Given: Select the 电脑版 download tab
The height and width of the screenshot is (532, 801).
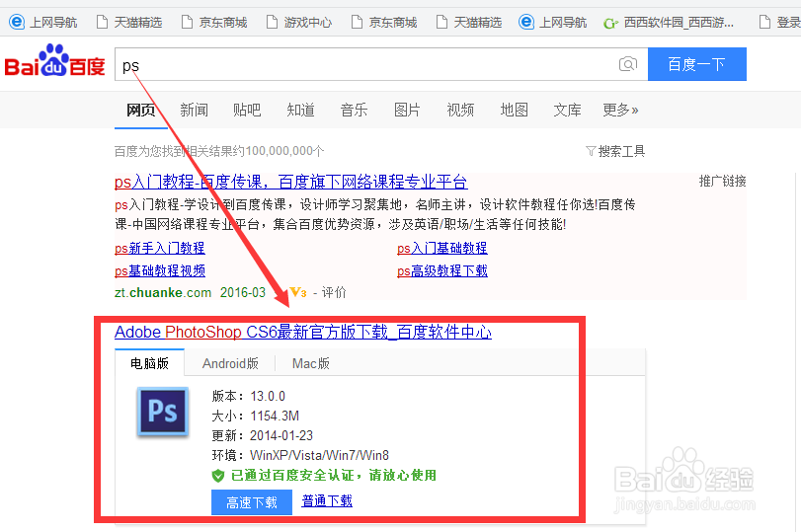Looking at the screenshot, I should (x=150, y=363).
